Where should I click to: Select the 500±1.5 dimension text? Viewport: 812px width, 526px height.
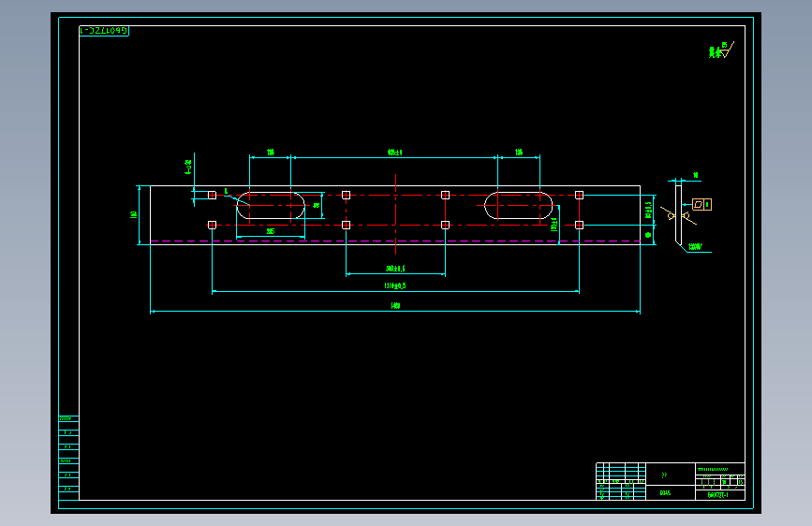click(395, 269)
